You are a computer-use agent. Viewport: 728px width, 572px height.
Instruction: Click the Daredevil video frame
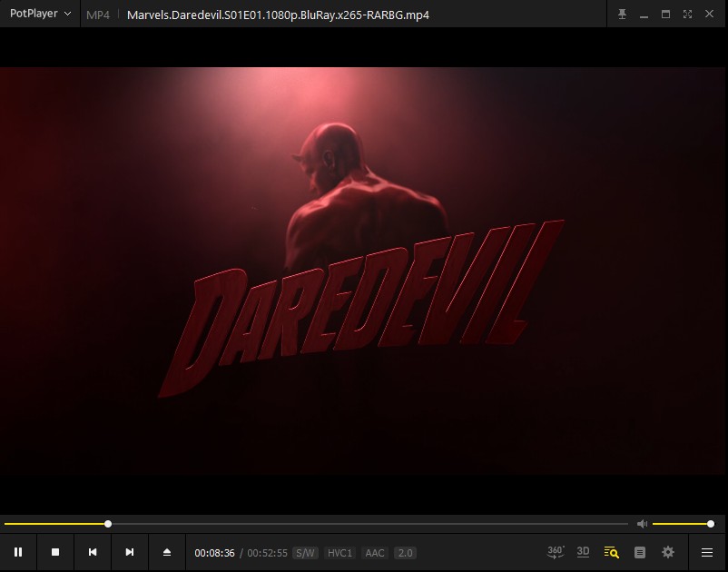(363, 271)
